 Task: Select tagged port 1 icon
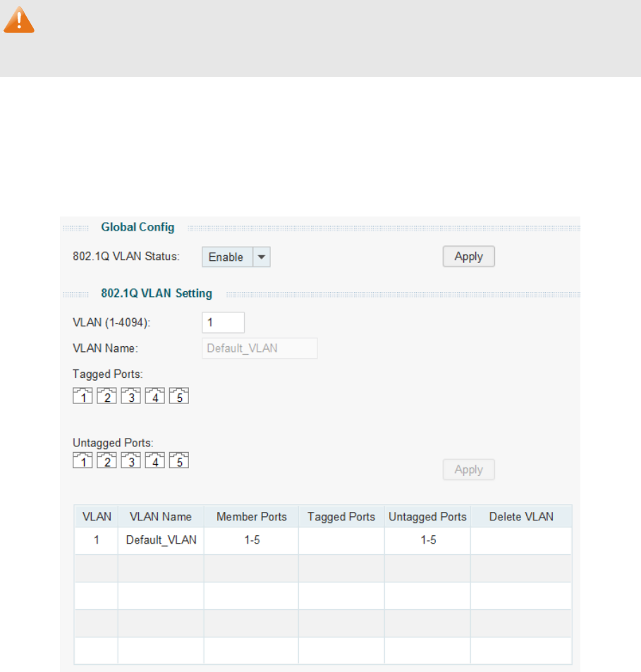click(83, 396)
